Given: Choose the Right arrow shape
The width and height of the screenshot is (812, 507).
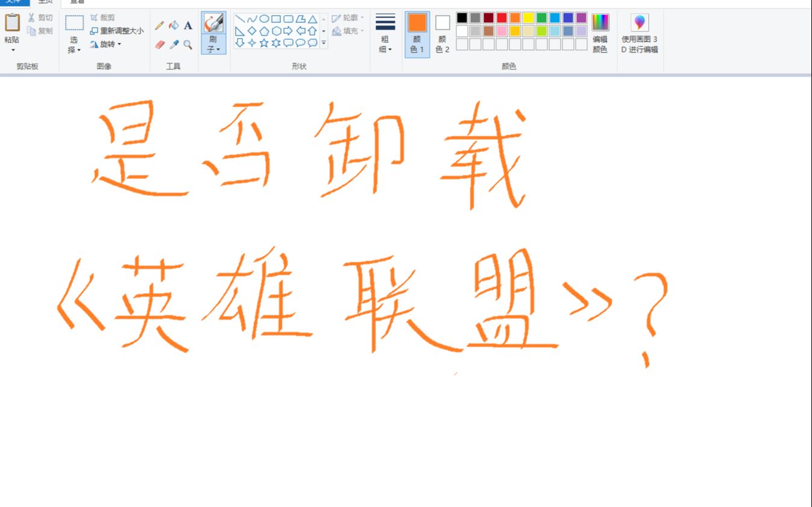Looking at the screenshot, I should pos(288,31).
